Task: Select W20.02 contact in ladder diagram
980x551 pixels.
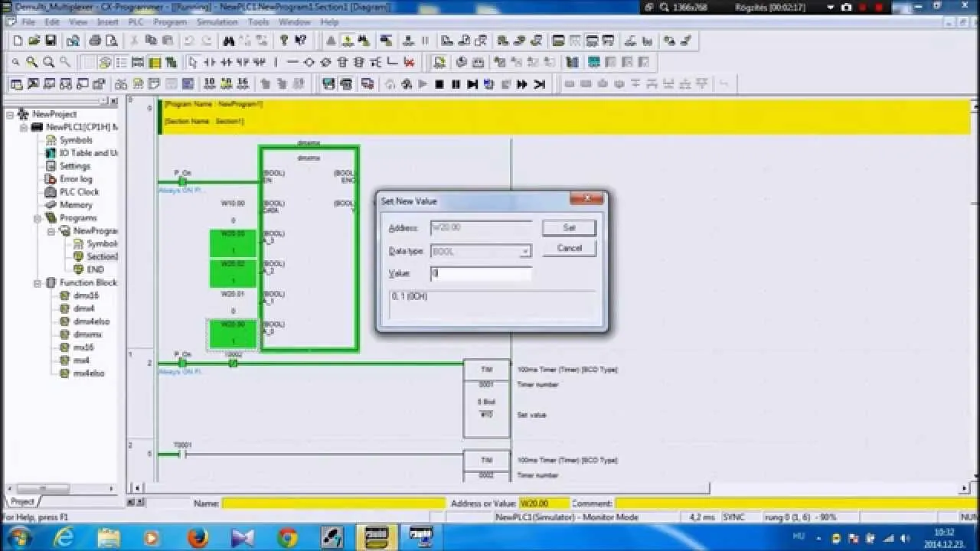Action: click(x=233, y=273)
